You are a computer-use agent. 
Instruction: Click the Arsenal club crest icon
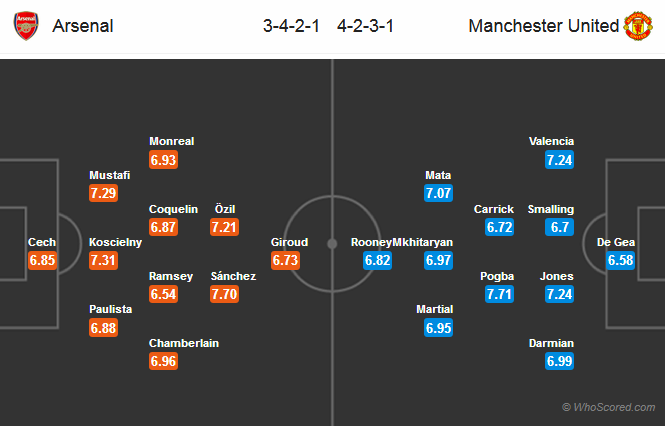point(26,26)
